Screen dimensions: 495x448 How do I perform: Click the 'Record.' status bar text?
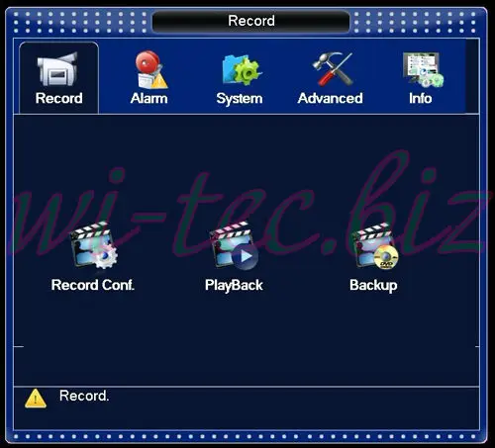pos(84,396)
